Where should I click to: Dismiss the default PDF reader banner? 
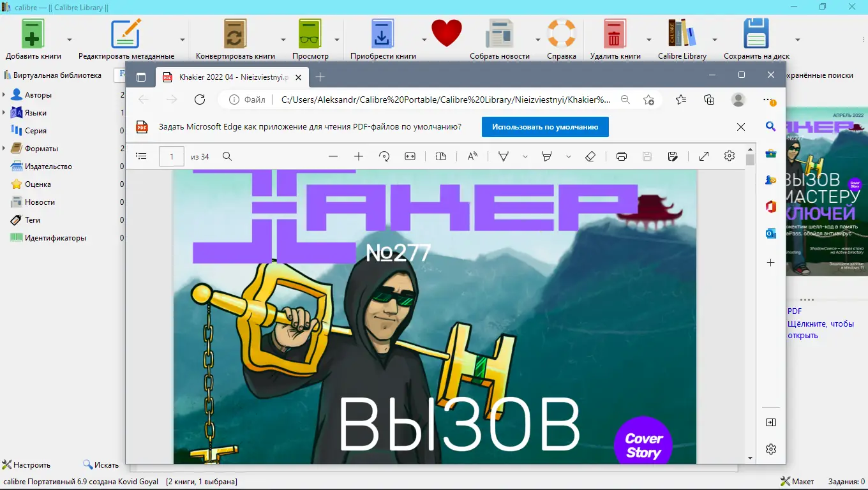(741, 127)
